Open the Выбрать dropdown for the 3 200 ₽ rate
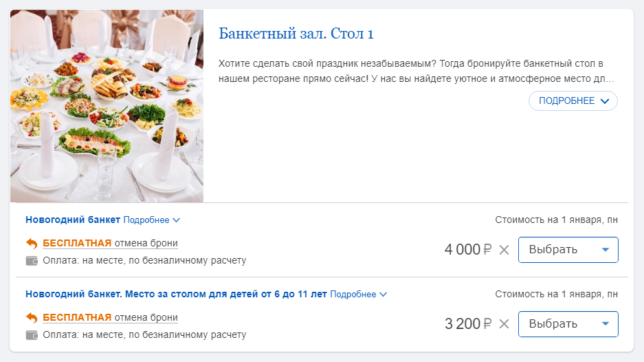Screen dimensions: 644x362 568,323
